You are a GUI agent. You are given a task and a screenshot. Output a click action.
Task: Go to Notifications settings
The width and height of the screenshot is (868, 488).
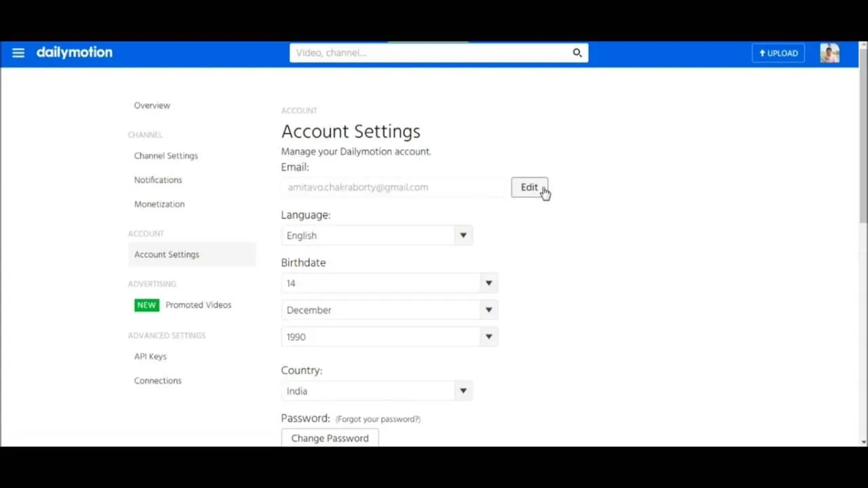click(158, 180)
